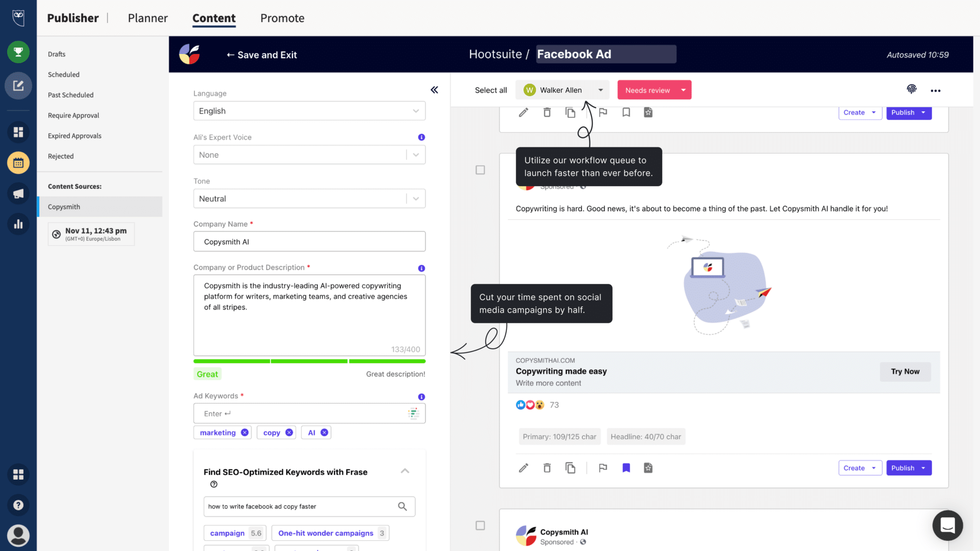This screenshot has width=980, height=551.
Task: Flag the Copysmith ad post
Action: click(602, 468)
